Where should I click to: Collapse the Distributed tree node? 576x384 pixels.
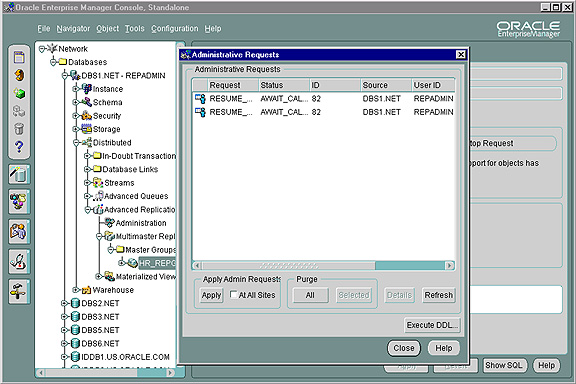76,143
